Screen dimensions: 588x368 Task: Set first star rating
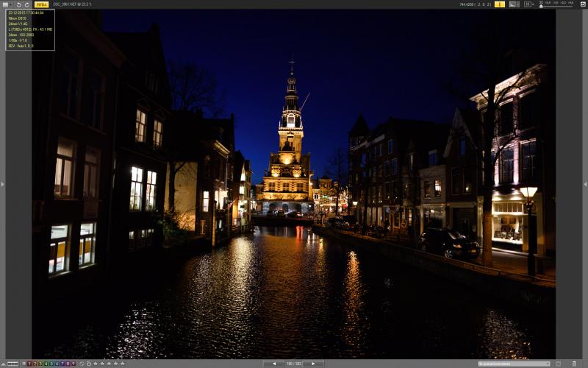coord(96,364)
